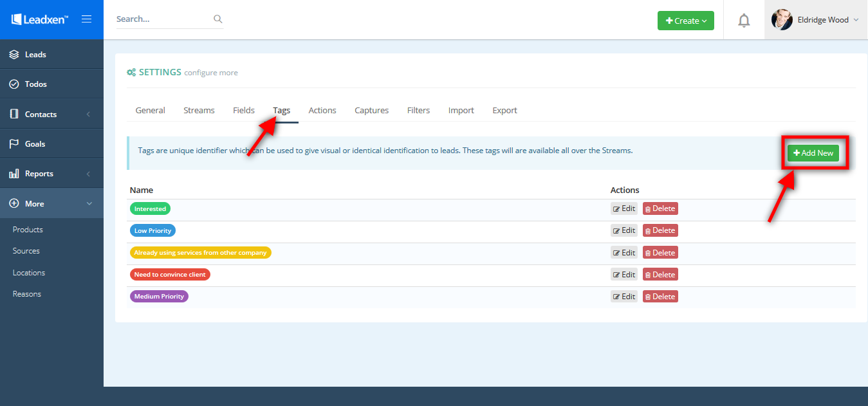
Task: Switch to the Actions tab
Action: pos(322,111)
